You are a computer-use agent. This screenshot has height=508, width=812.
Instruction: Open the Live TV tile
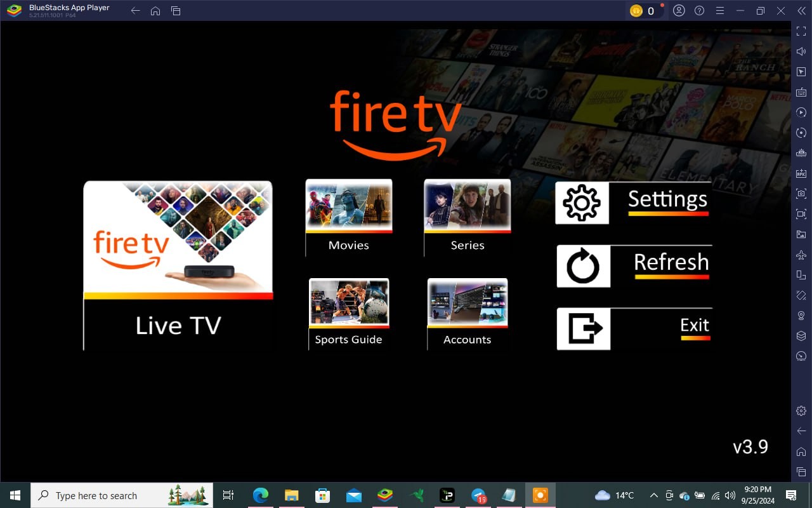pyautogui.click(x=178, y=265)
